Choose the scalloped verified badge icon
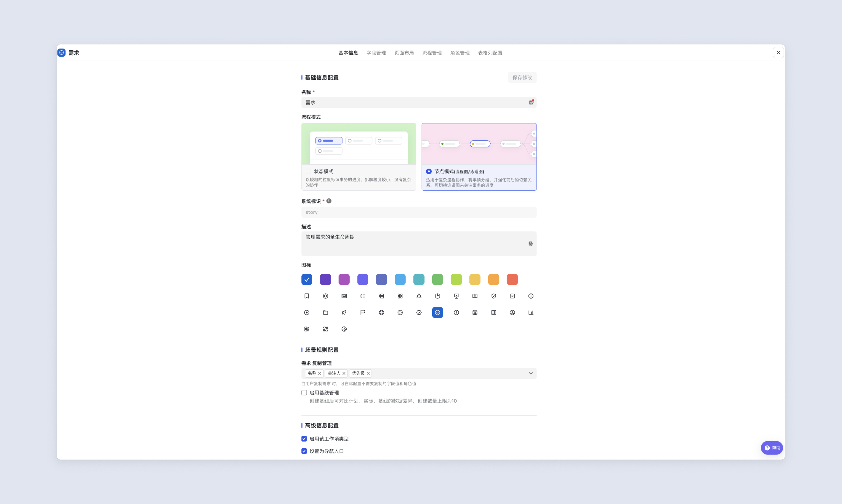The height and width of the screenshot is (504, 842). tap(419, 312)
